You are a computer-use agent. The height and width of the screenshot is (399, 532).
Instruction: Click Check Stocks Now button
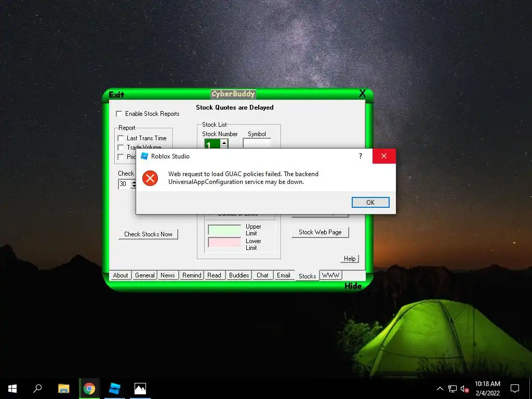click(x=148, y=234)
